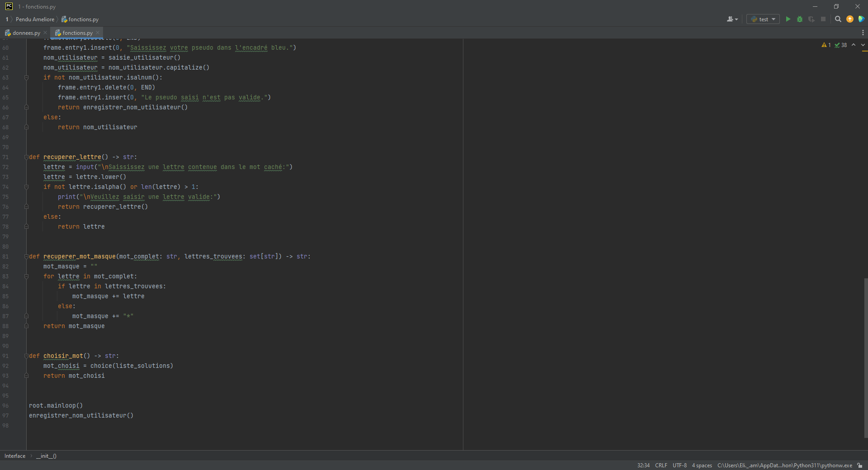Open Search Everywhere magnifying glass

click(x=838, y=19)
